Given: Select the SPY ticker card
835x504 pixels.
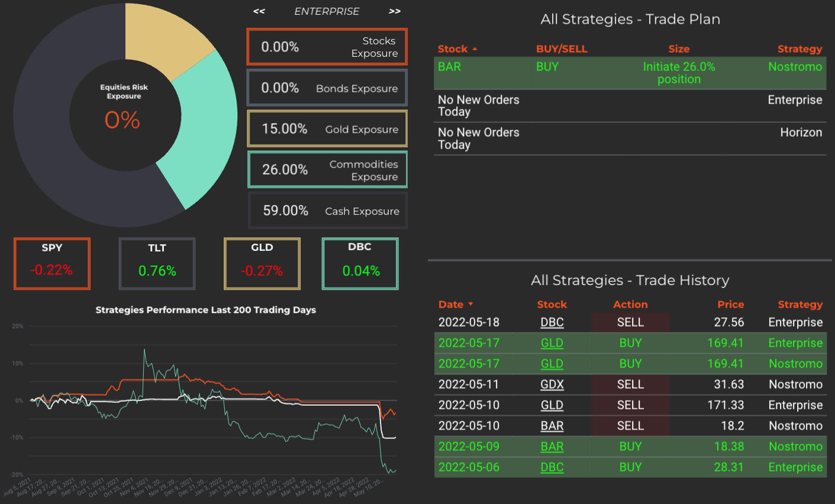Looking at the screenshot, I should pos(51,263).
